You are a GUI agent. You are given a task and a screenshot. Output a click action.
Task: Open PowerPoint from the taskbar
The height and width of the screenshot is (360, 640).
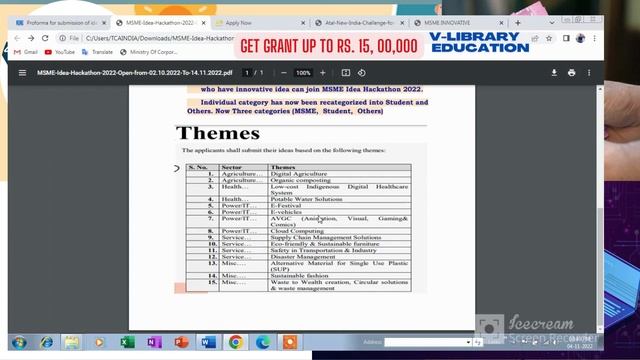click(x=181, y=342)
